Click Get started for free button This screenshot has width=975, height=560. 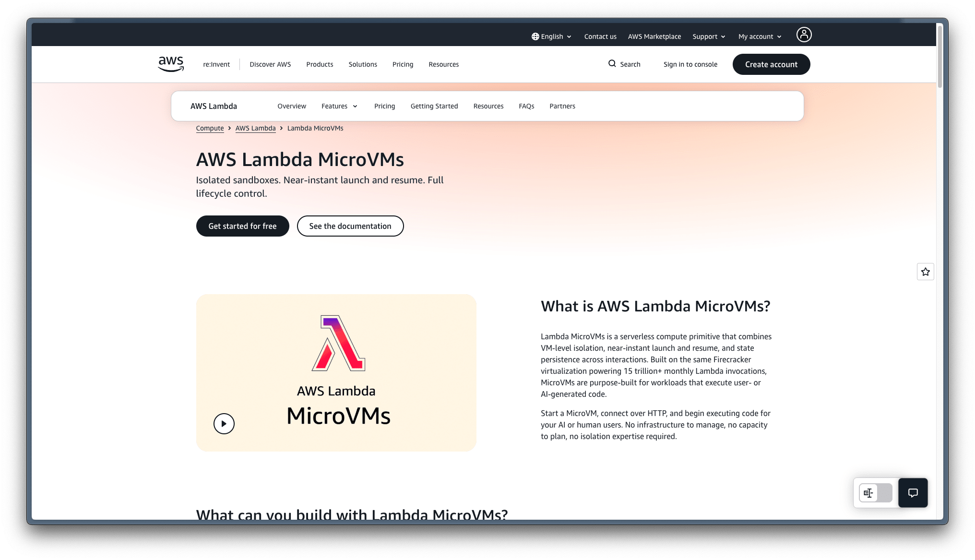coord(242,226)
